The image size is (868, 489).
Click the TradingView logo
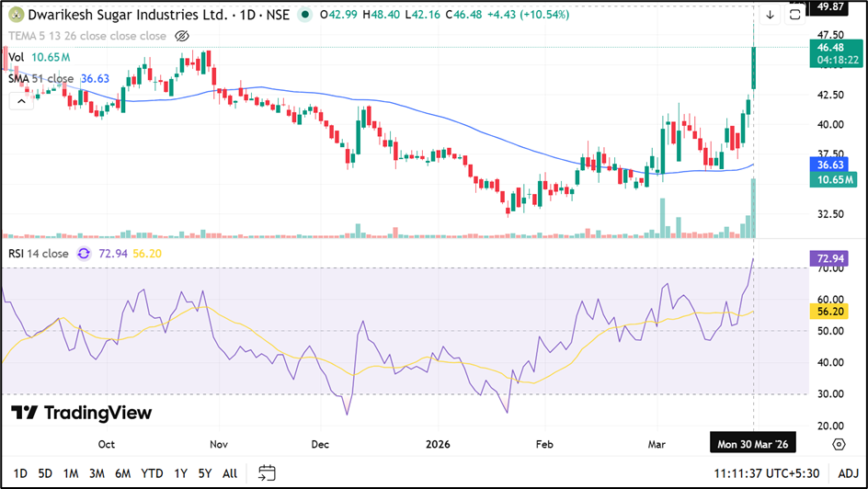pyautogui.click(x=81, y=414)
